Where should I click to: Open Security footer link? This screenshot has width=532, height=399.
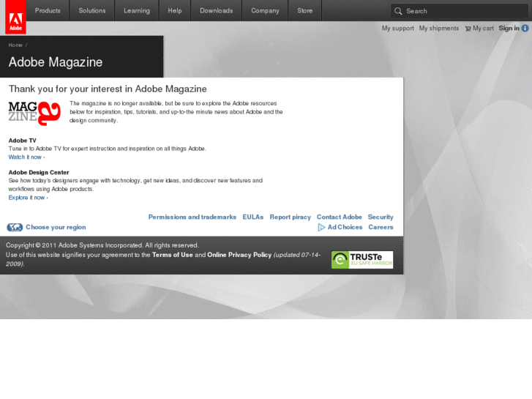click(381, 217)
